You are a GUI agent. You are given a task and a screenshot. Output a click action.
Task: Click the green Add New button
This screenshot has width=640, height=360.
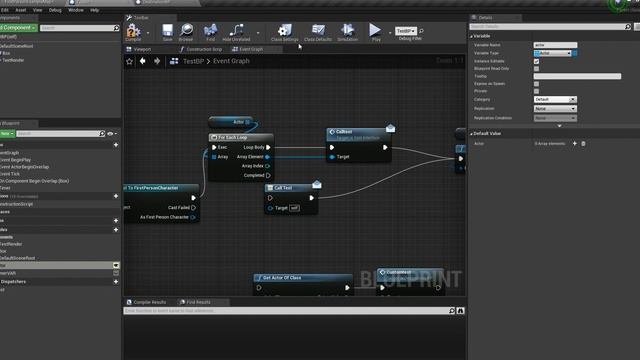click(7, 133)
